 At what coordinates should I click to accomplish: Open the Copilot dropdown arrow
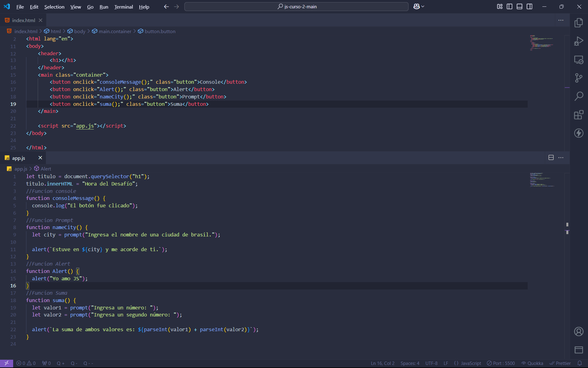423,6
